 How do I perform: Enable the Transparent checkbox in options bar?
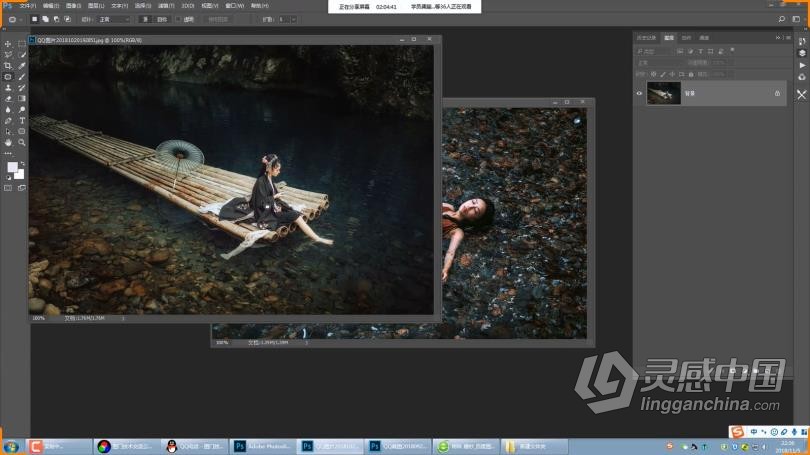tap(178, 20)
